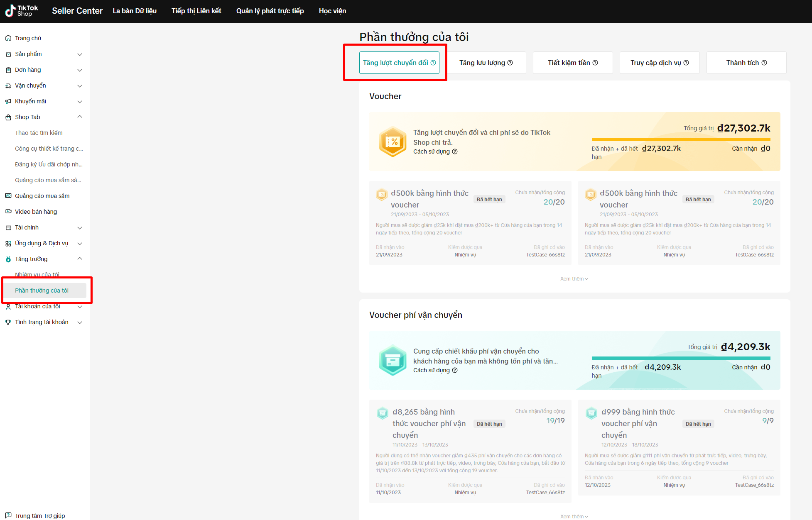Open Học viện from top navigation

coord(332,11)
